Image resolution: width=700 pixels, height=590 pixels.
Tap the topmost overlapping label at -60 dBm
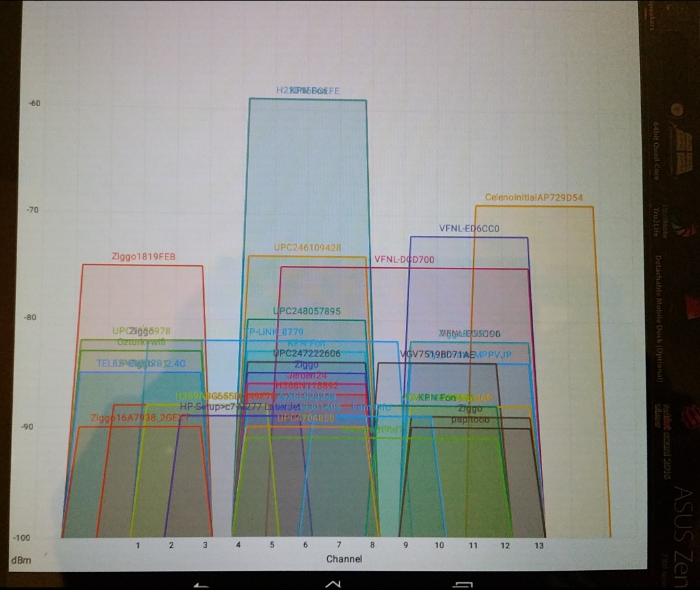pos(307,91)
